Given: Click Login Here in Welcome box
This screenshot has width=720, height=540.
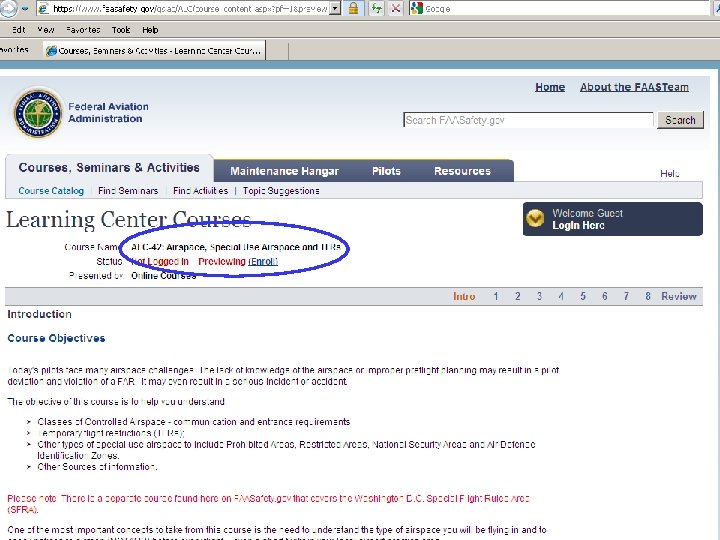Looking at the screenshot, I should [x=578, y=225].
